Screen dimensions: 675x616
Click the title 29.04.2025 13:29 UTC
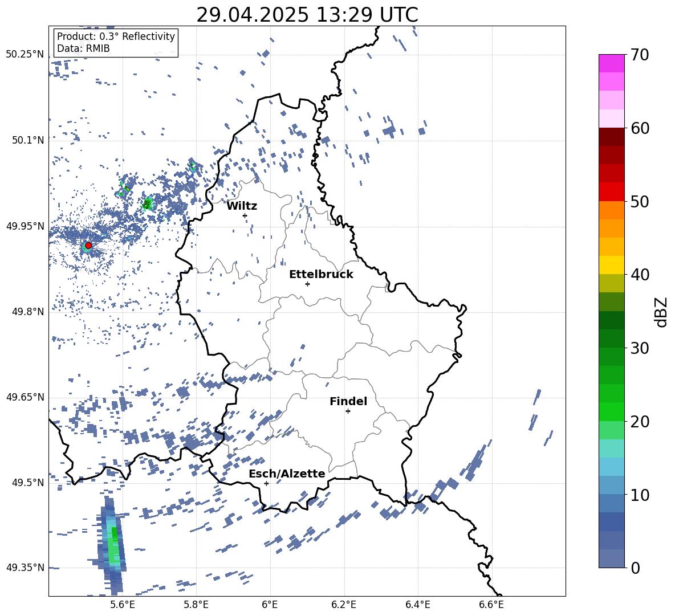(307, 15)
